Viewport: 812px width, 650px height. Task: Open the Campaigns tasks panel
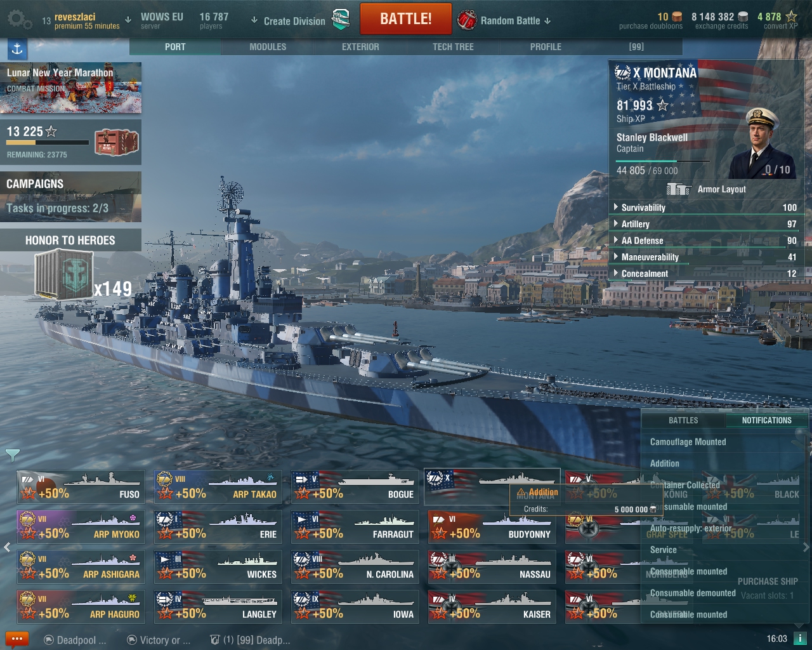tap(70, 197)
